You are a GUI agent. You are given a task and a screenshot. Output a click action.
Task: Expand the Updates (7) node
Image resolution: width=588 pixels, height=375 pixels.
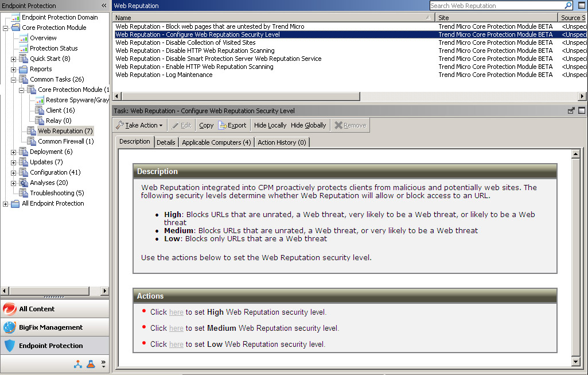pyautogui.click(x=14, y=163)
